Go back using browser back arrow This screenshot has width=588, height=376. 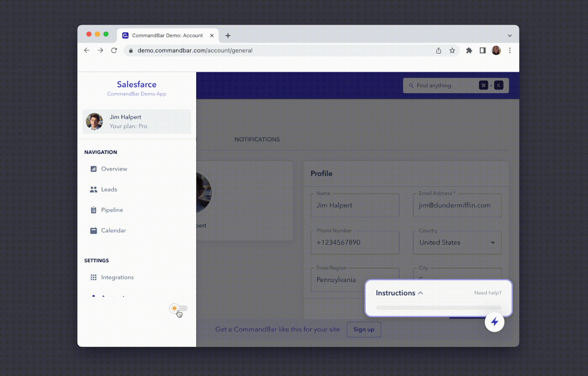point(87,50)
